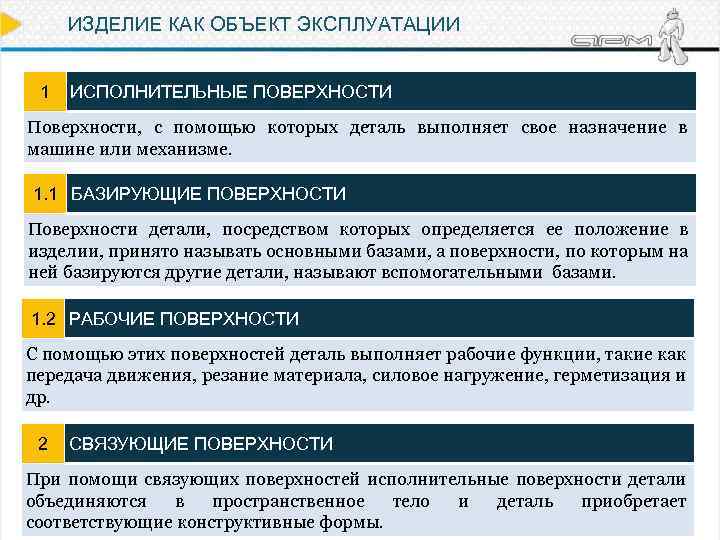Click the yellow number box '1.2'

44,319
